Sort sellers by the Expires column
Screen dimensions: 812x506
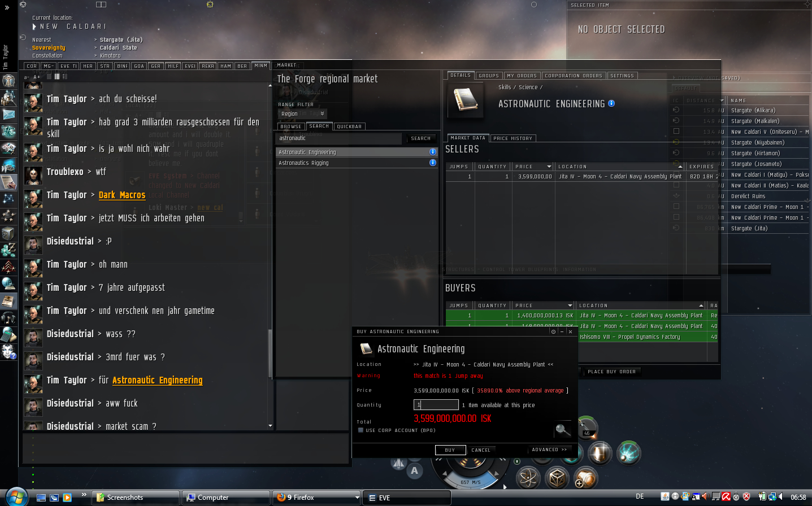pyautogui.click(x=702, y=167)
